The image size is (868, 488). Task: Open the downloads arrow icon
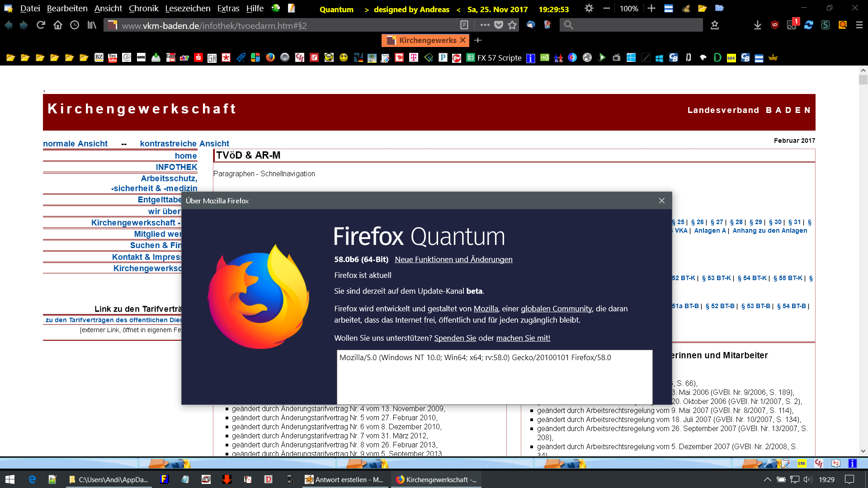(758, 25)
